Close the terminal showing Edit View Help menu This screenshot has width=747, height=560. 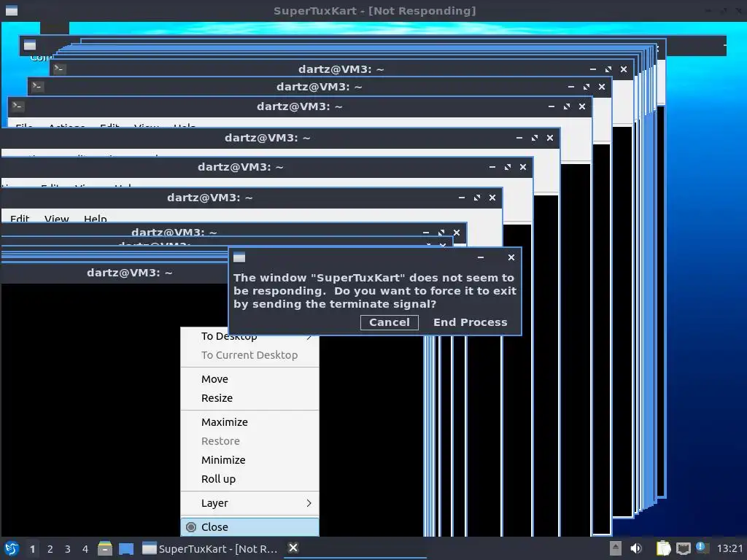click(x=492, y=198)
